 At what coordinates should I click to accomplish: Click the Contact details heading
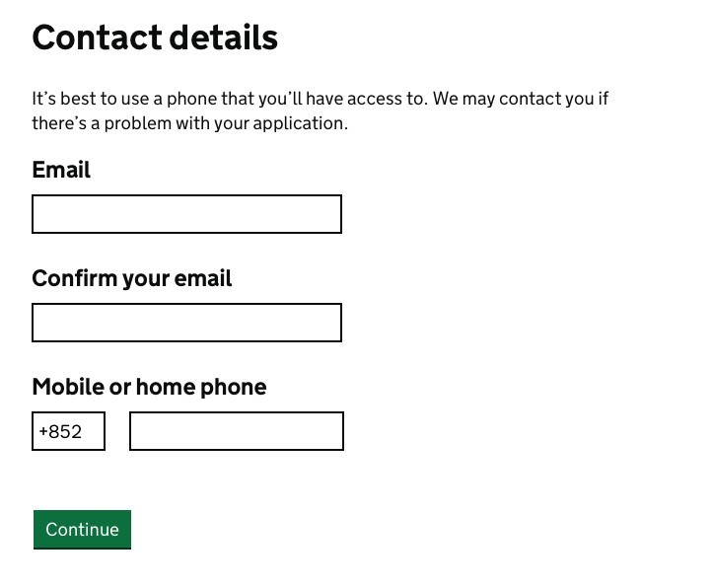coord(155,37)
